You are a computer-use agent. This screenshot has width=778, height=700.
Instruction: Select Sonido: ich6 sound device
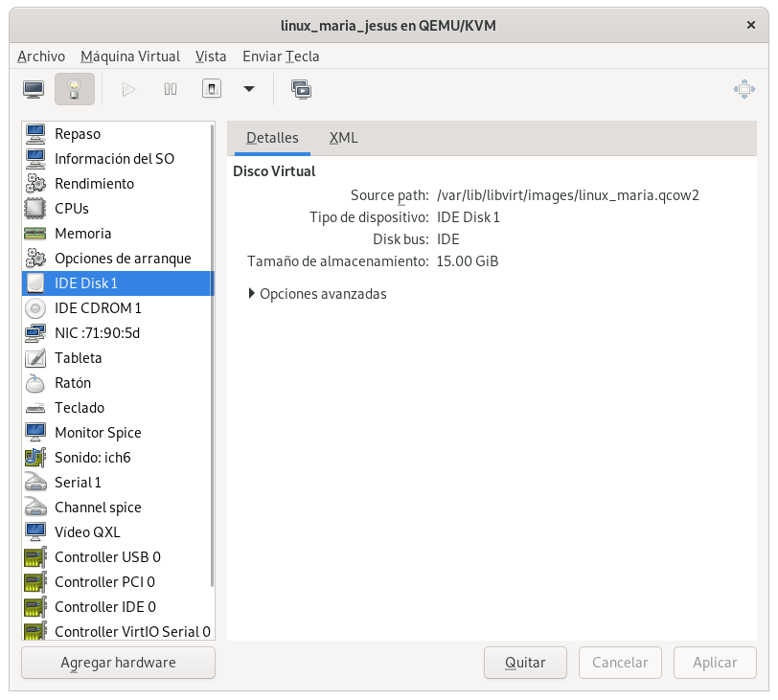93,458
